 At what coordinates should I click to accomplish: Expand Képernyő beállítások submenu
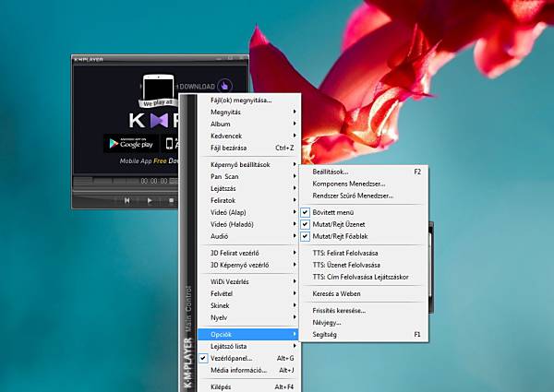click(248, 165)
